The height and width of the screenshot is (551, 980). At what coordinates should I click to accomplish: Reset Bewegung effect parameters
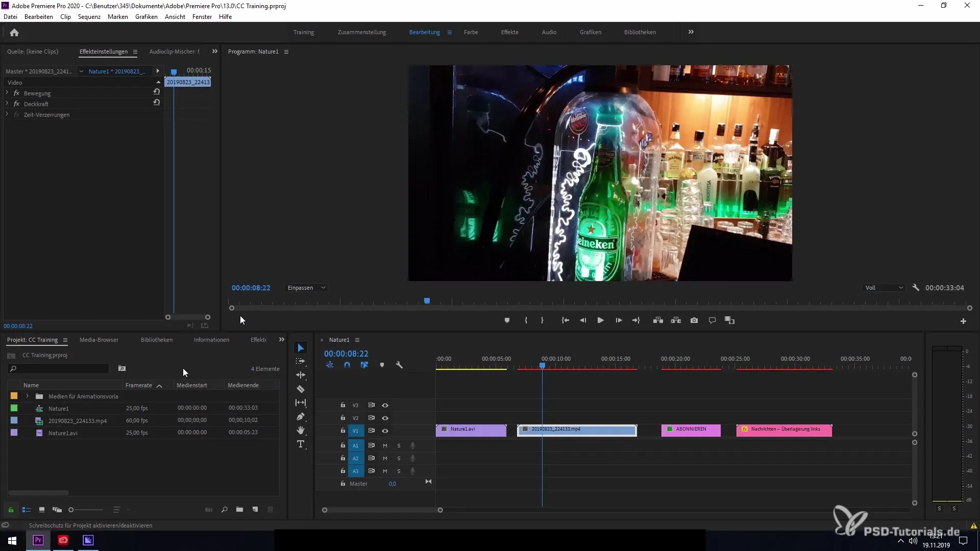click(x=157, y=92)
